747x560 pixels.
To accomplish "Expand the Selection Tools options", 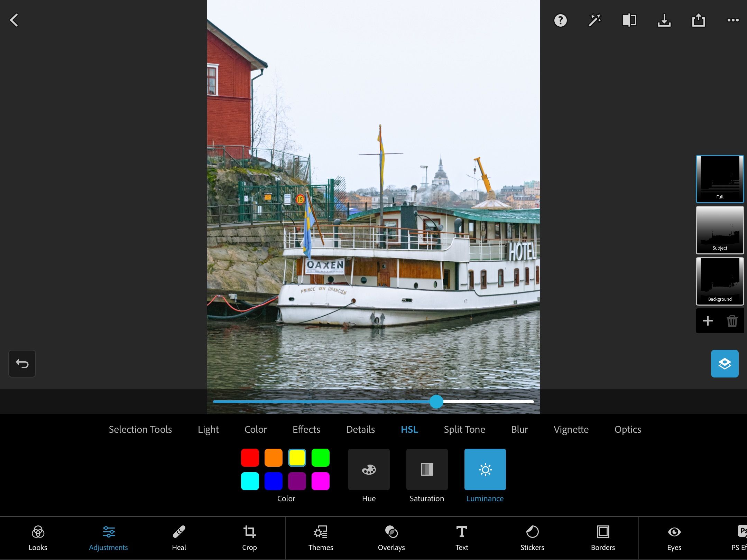I will pos(140,429).
